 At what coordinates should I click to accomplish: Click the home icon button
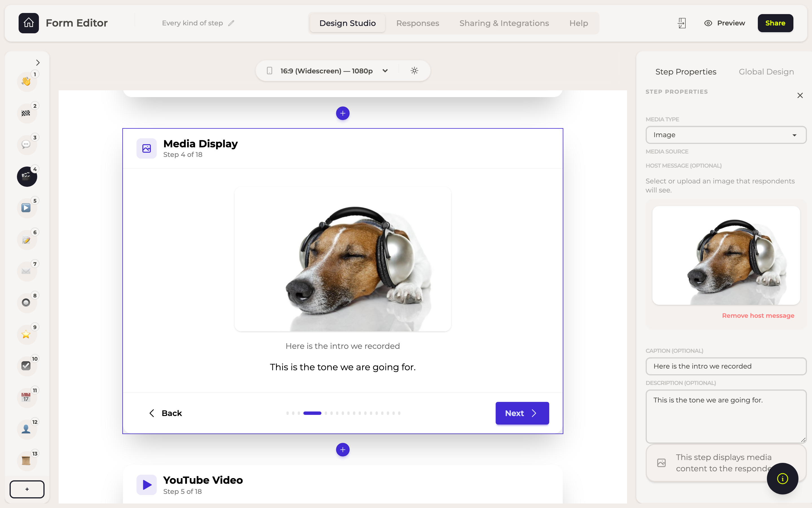coord(28,23)
